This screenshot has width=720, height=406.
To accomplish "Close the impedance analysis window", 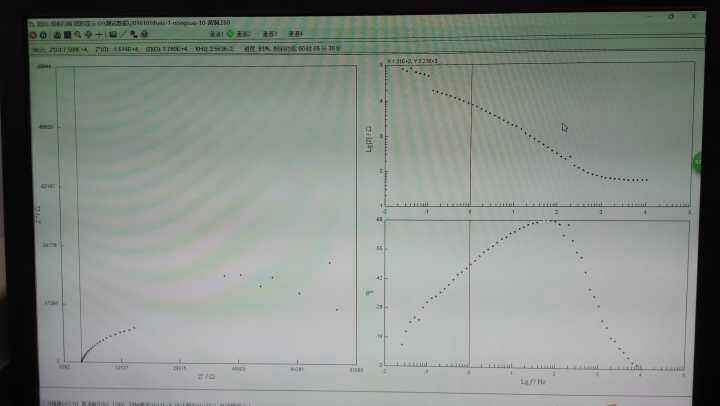I will pyautogui.click(x=693, y=16).
